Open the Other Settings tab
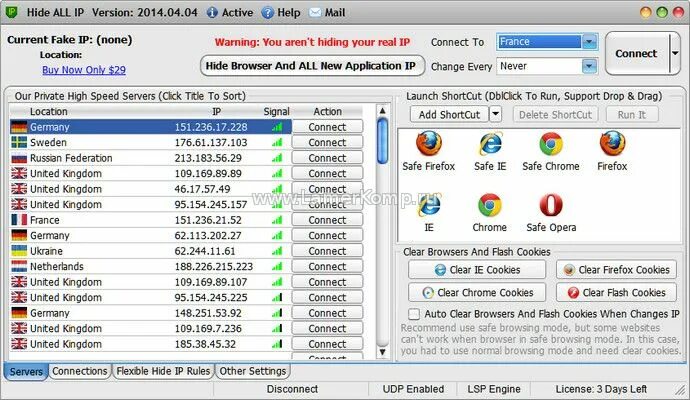 (x=253, y=371)
